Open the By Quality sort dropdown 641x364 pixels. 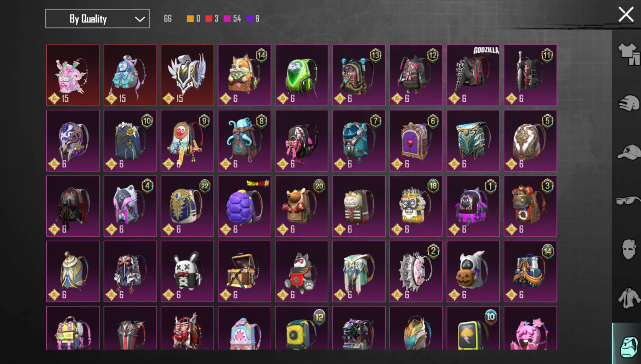tap(97, 19)
